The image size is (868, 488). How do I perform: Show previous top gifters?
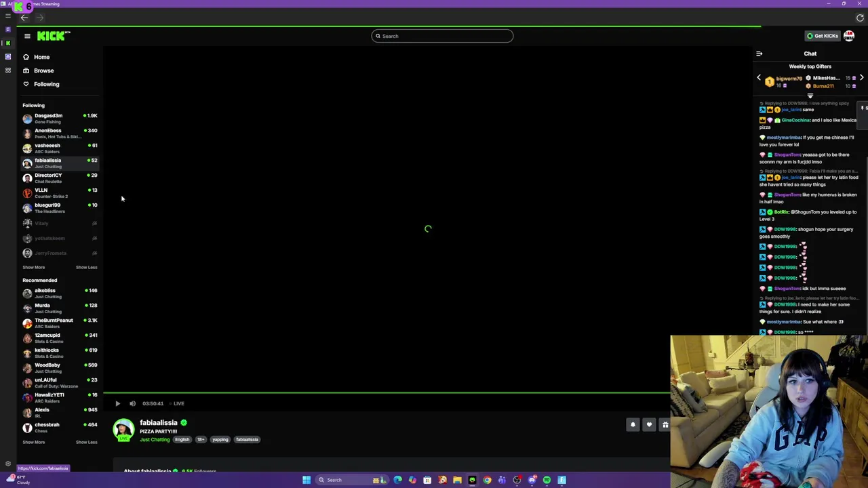pyautogui.click(x=759, y=78)
